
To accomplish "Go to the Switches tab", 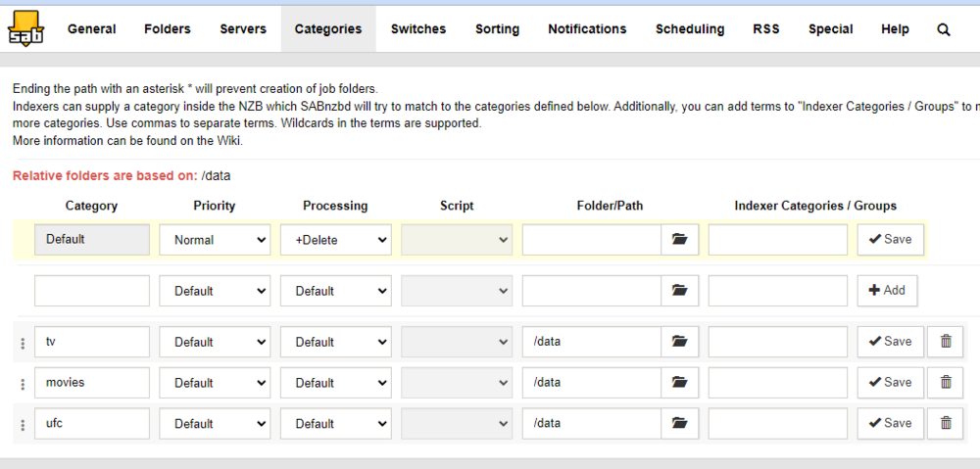I will [418, 29].
